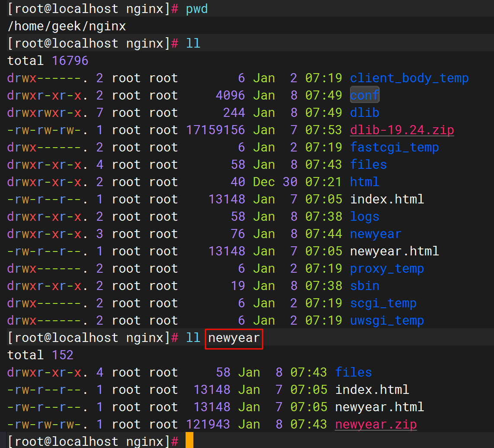
Task: Select the drwxrwxr-x. permissions of dlib
Action: 47,113
